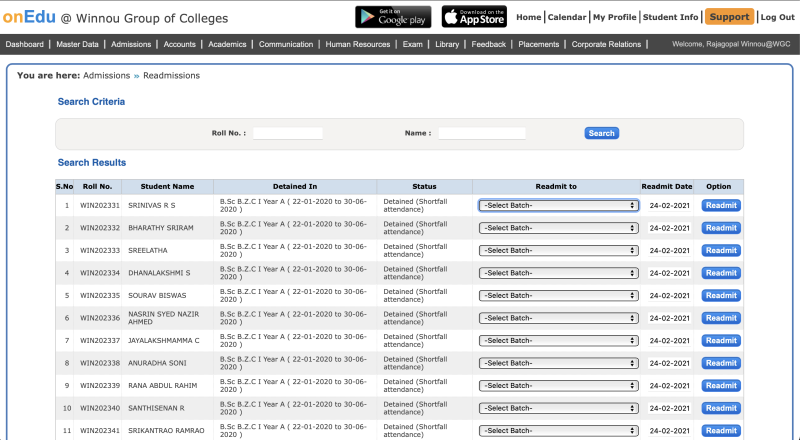
Task: Click the Name search input field
Action: (x=482, y=133)
